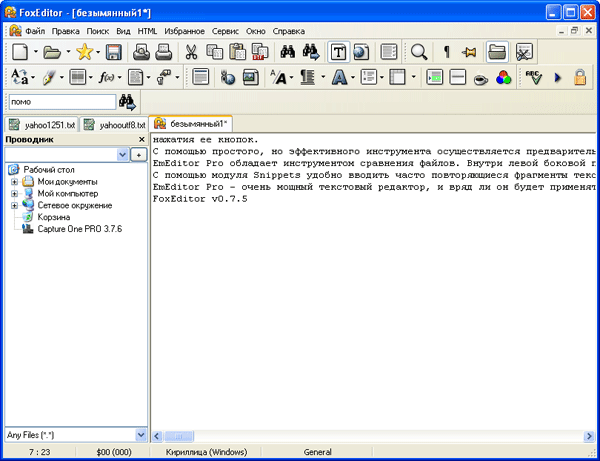The height and width of the screenshot is (461, 600).
Task: Open the Сервис menu
Action: [225, 31]
